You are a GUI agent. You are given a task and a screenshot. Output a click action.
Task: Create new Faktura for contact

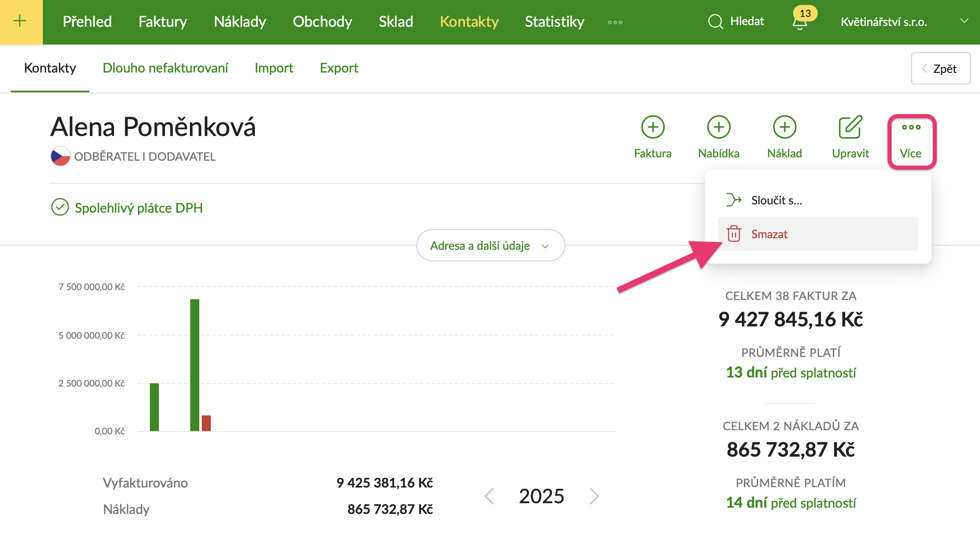coord(653,137)
